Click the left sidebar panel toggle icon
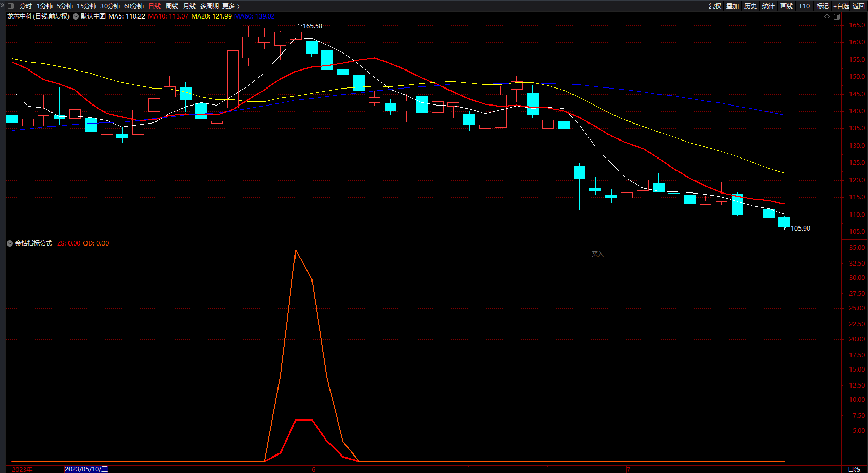 pyautogui.click(x=11, y=6)
